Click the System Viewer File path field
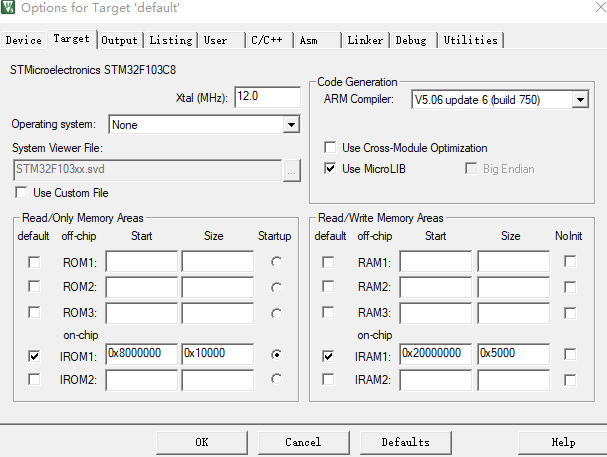This screenshot has width=607, height=457. pyautogui.click(x=147, y=170)
